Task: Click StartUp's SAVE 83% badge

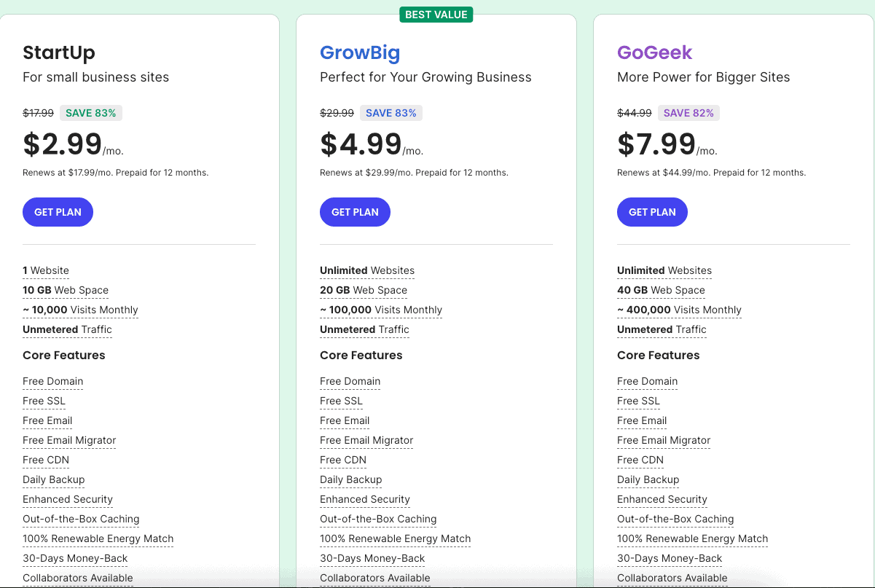Action: pos(91,113)
